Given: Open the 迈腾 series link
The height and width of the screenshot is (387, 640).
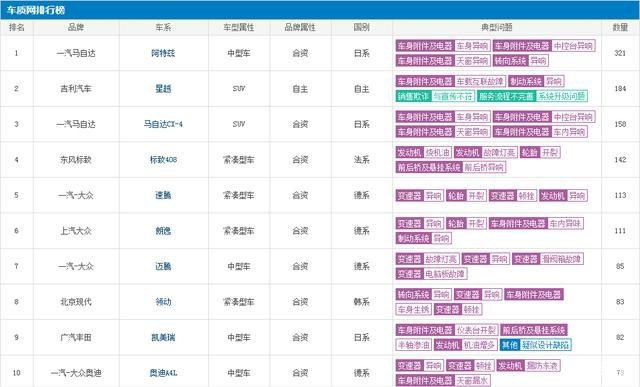Looking at the screenshot, I should (163, 266).
